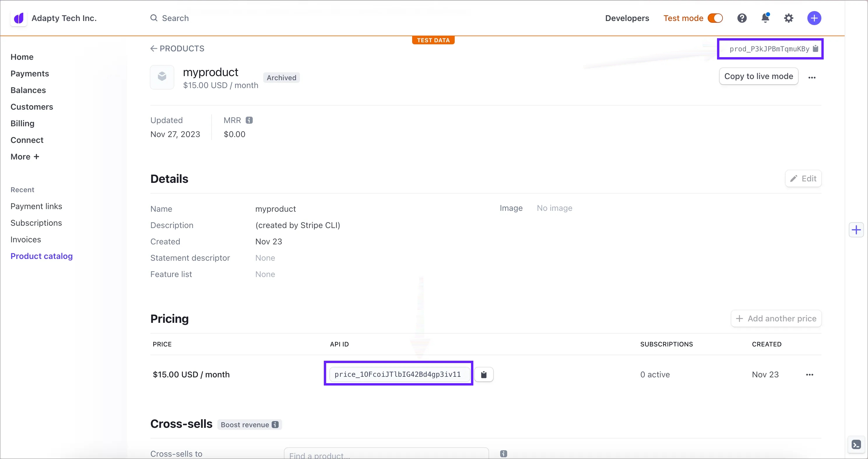The width and height of the screenshot is (868, 459).
Task: Open the help question mark icon
Action: 742,18
